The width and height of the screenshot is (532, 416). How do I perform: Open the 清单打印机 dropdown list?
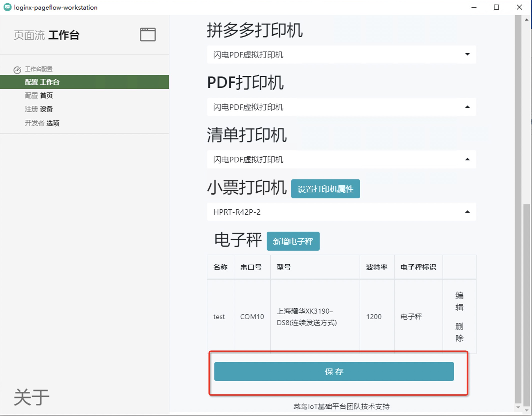pyautogui.click(x=341, y=159)
